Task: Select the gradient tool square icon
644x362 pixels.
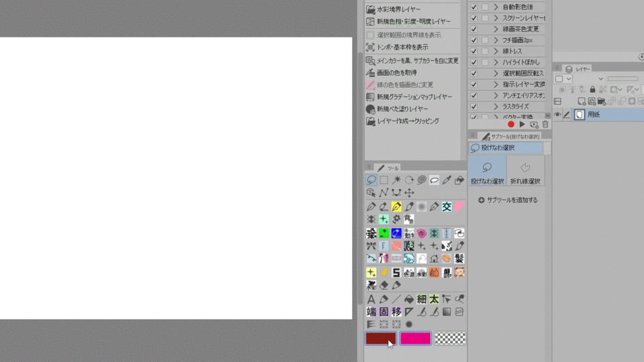Action: (447, 312)
